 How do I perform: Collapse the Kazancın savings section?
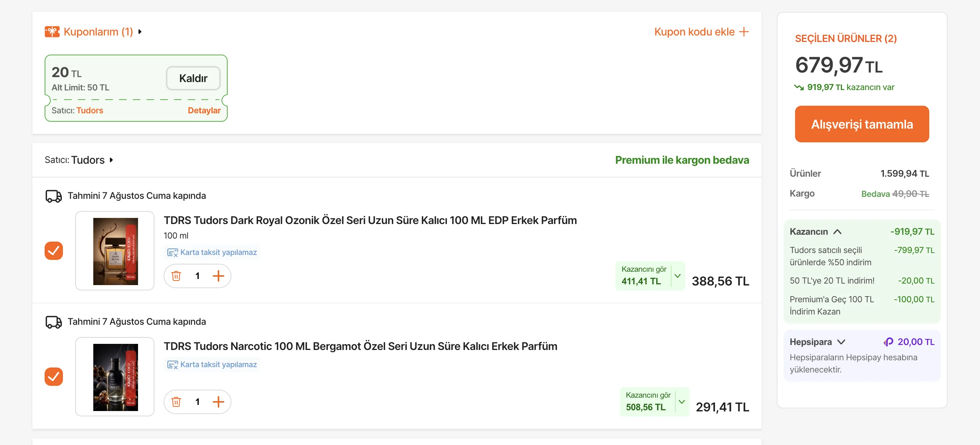(x=837, y=232)
